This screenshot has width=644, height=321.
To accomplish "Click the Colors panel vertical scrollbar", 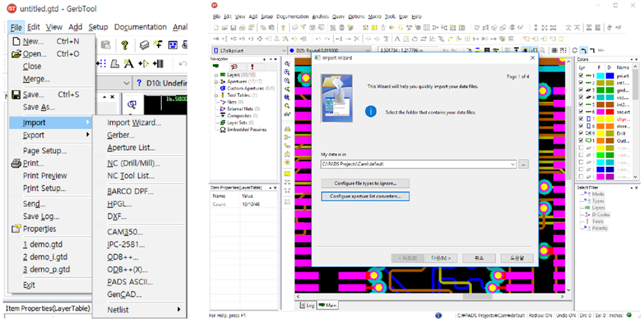I will click(x=636, y=121).
